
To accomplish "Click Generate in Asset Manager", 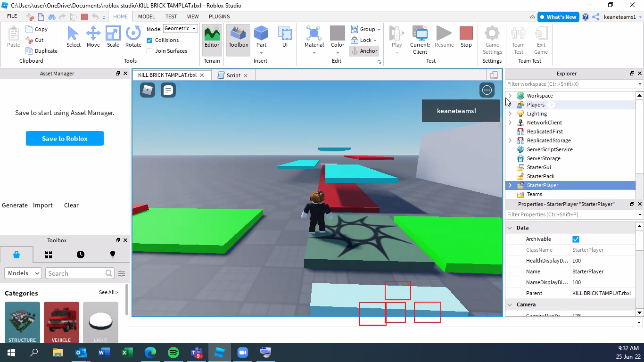I will (x=15, y=205).
